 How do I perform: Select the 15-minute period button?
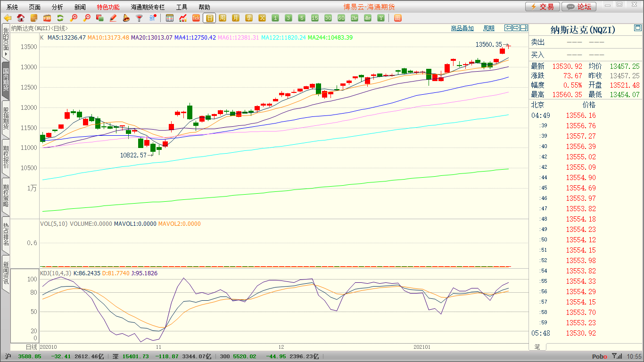[315, 18]
